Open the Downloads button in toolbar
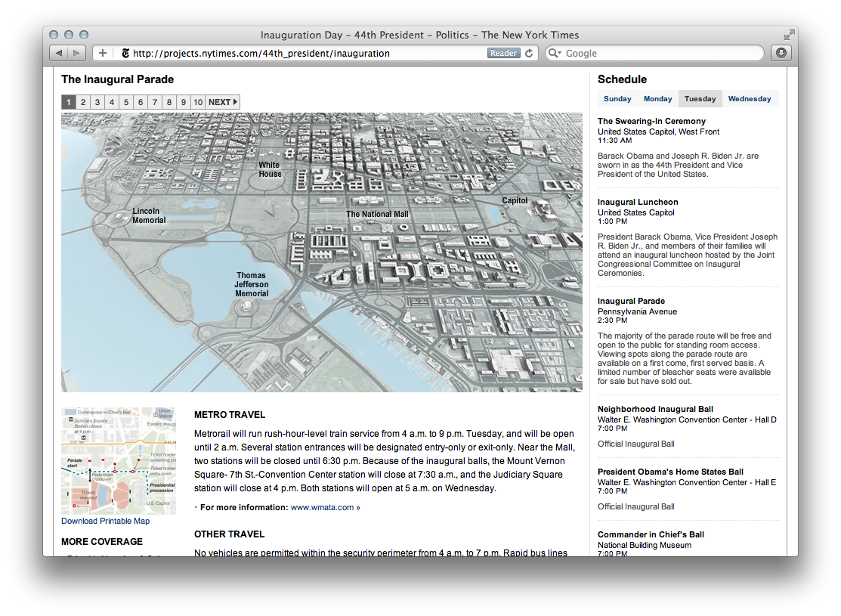841x616 pixels. click(x=781, y=53)
